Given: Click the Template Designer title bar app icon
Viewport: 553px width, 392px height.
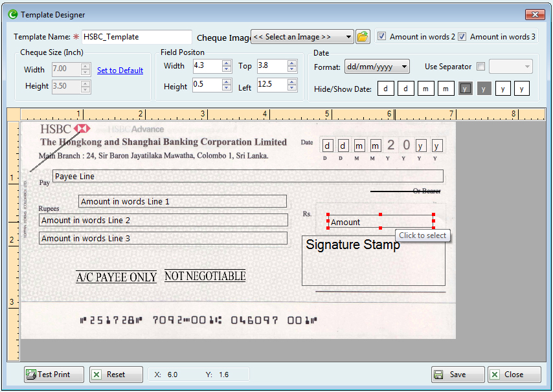Looking at the screenshot, I should [x=13, y=14].
